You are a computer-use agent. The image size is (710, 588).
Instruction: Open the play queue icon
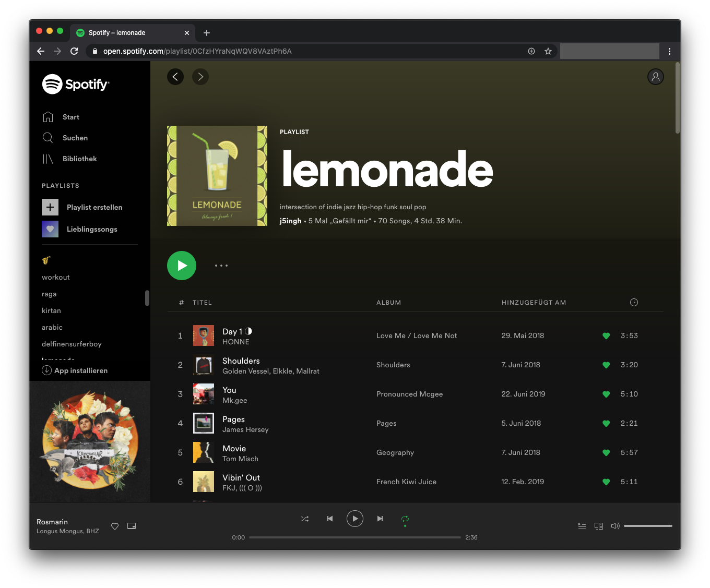coord(582,526)
